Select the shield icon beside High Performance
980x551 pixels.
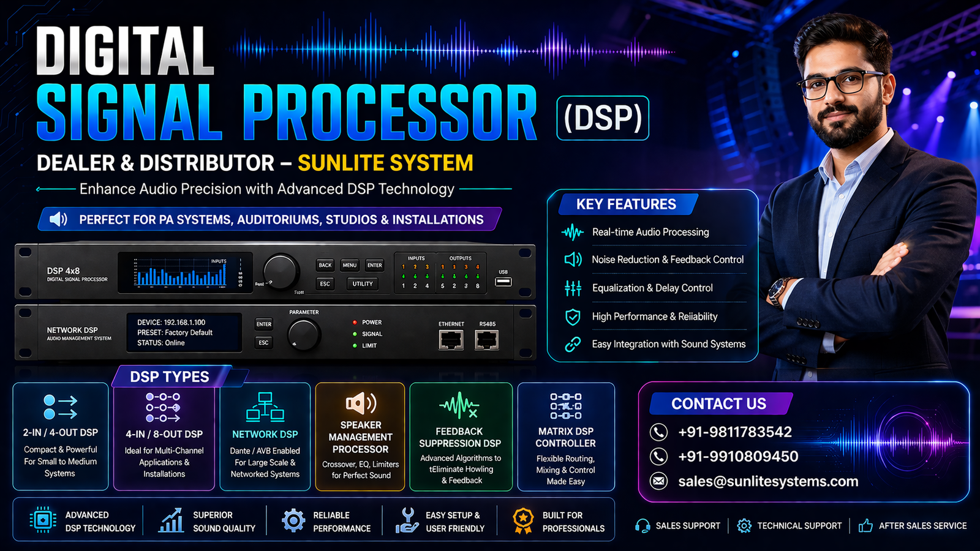point(573,317)
